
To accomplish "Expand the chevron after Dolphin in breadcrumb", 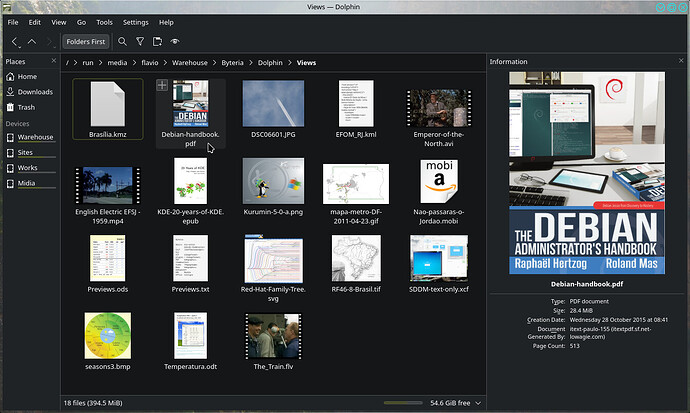I will (x=290, y=63).
